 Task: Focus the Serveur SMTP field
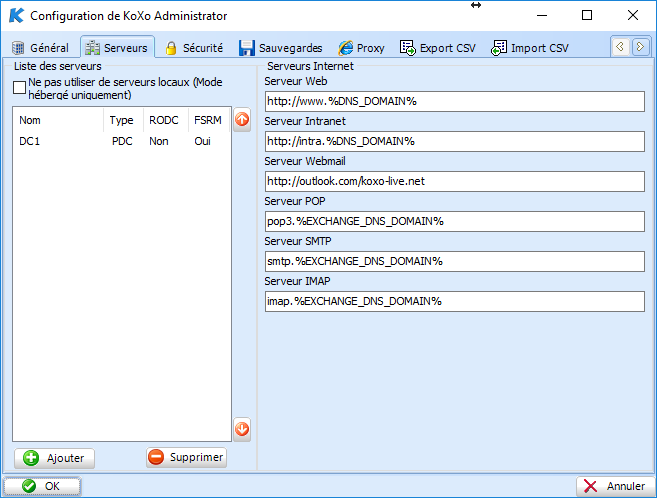tap(455, 261)
